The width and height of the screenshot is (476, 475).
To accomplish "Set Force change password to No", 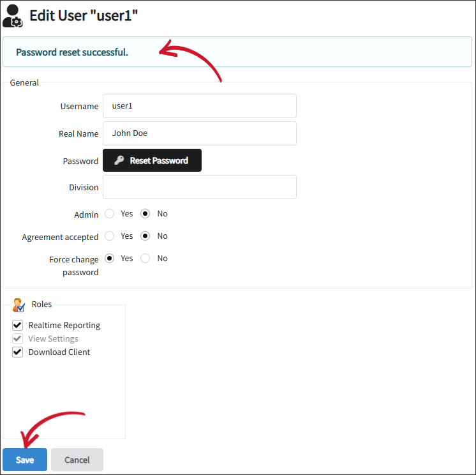I will 145,258.
